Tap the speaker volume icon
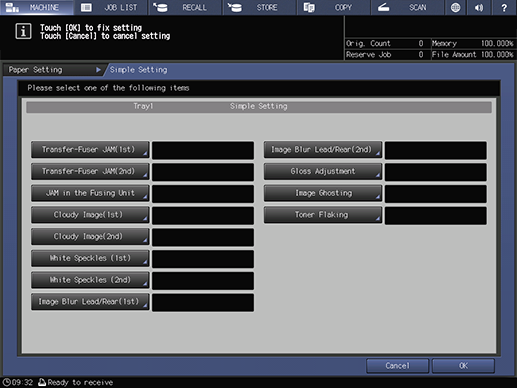517x388 pixels. point(479,7)
